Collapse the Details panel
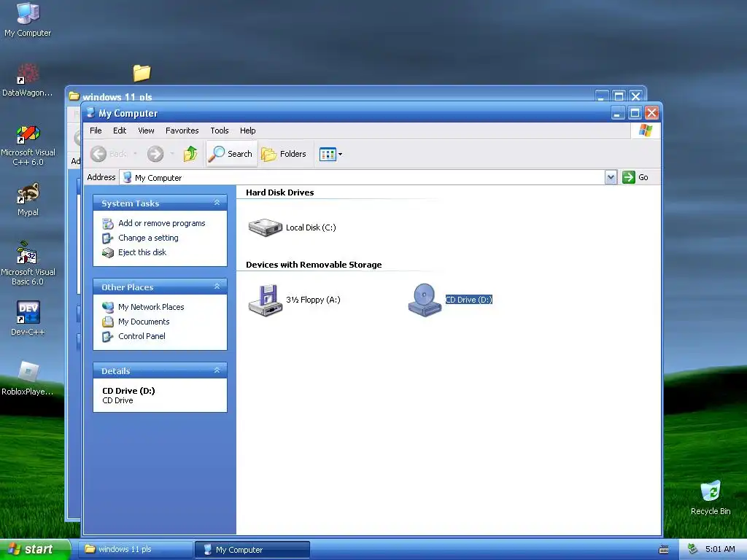The height and width of the screenshot is (560, 747). pos(217,370)
